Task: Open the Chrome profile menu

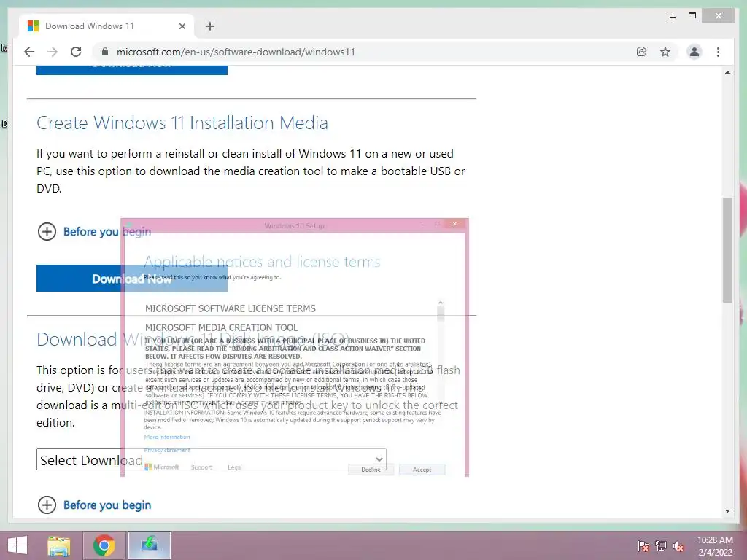Action: click(694, 52)
